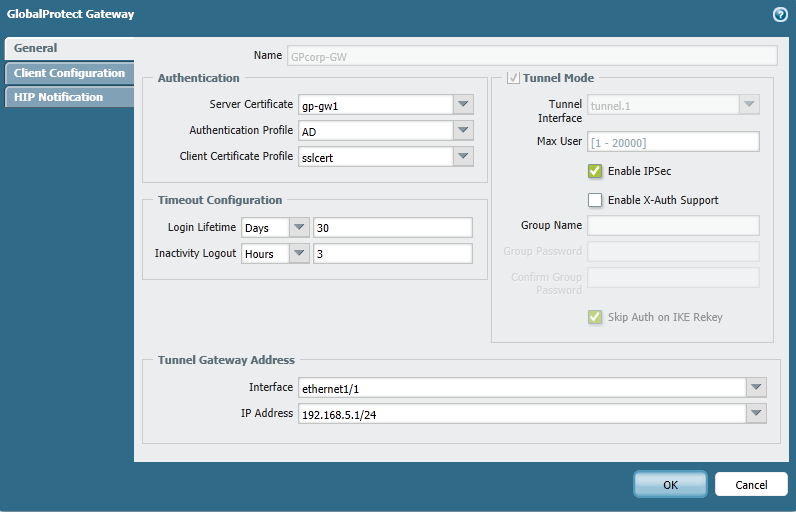Open the Client Configuration tab

tap(69, 73)
